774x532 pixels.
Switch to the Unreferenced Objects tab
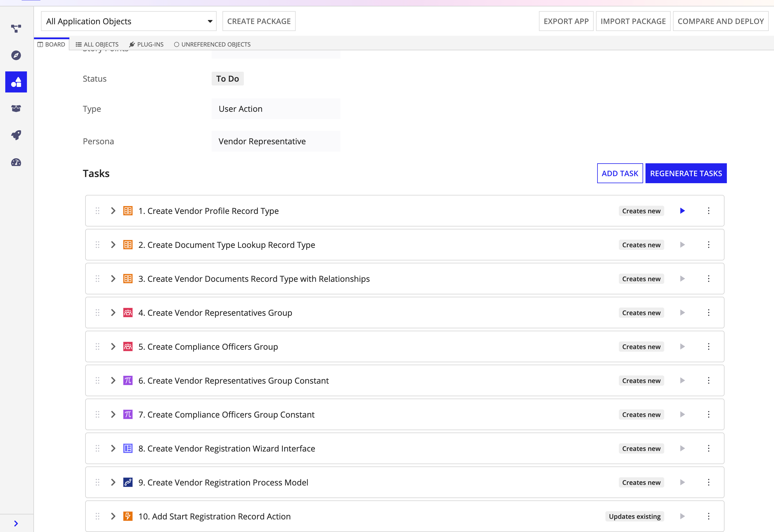(x=213, y=44)
